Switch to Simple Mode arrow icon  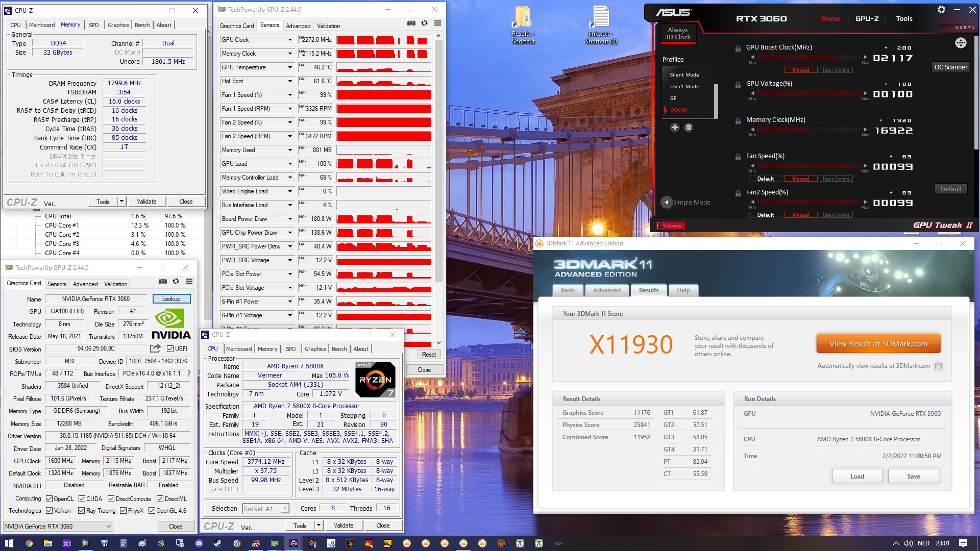(x=666, y=202)
